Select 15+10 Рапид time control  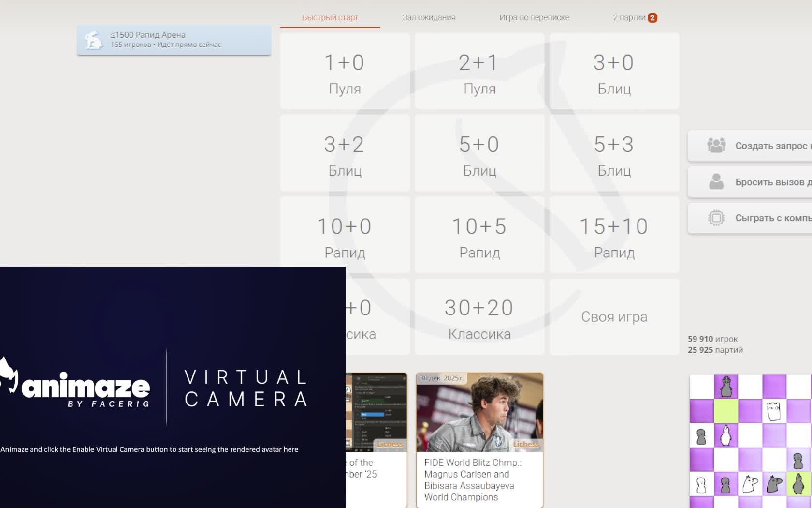point(614,235)
